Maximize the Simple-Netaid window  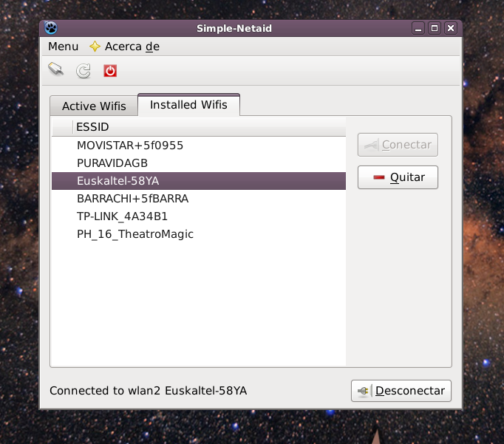435,29
